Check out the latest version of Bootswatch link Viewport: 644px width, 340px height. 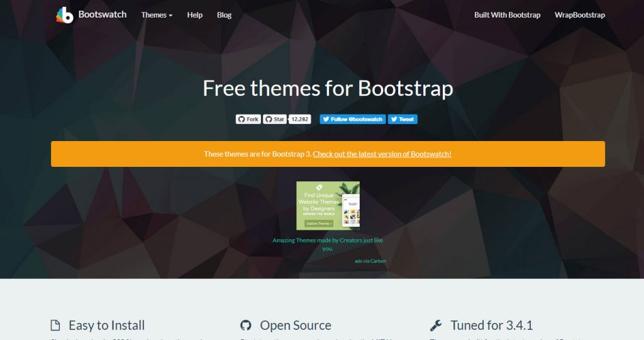(x=382, y=154)
